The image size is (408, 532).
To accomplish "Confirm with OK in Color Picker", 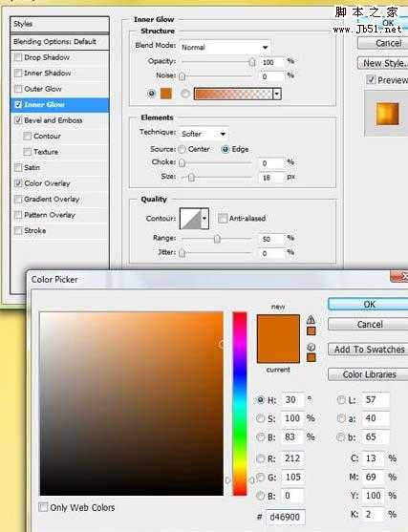I will click(x=368, y=305).
